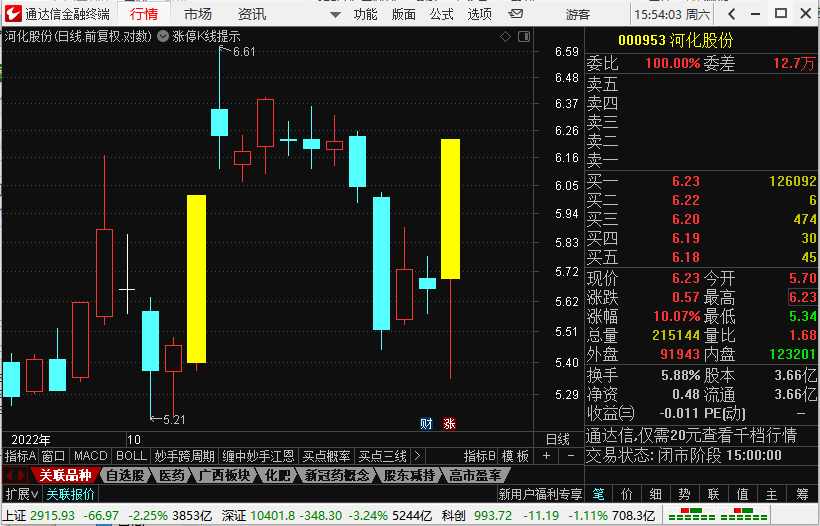Open the 版面 menu
Screen dimensions: 820x526
click(403, 14)
